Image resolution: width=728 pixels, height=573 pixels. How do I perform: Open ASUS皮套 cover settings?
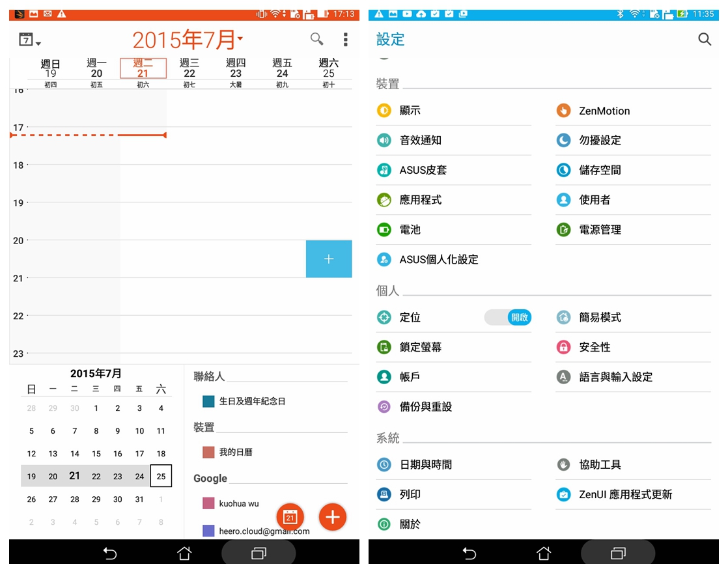coord(454,170)
